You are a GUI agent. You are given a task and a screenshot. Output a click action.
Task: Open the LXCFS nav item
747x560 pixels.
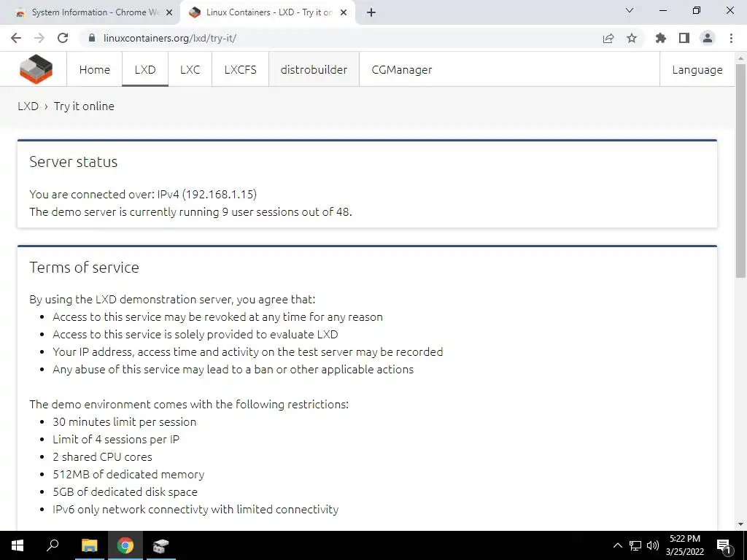coord(240,69)
